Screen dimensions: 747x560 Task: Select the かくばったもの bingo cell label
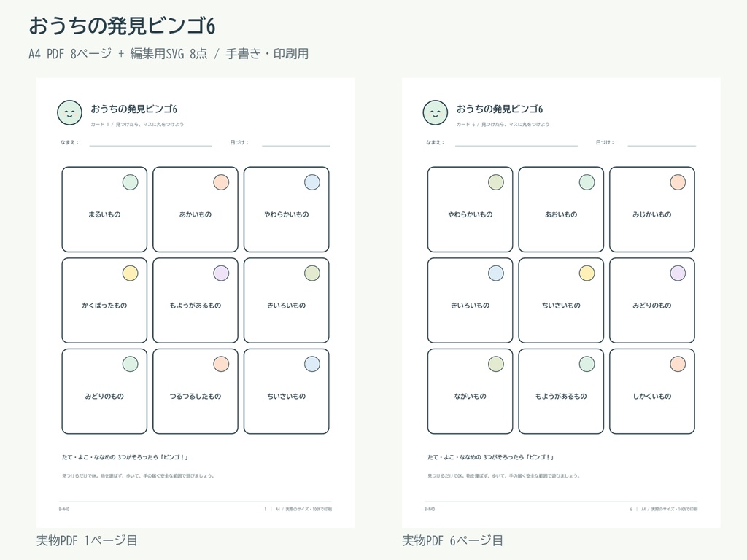pos(104,306)
